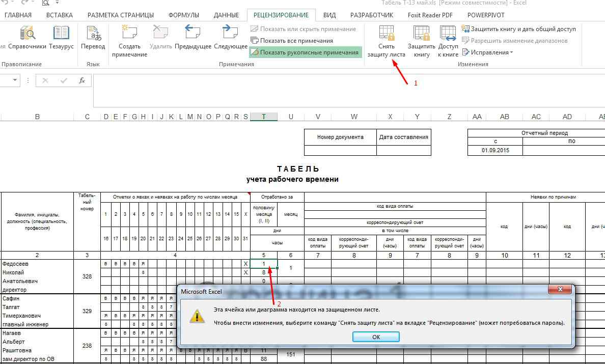Open the Foxit Reader PDF tab

(x=430, y=15)
